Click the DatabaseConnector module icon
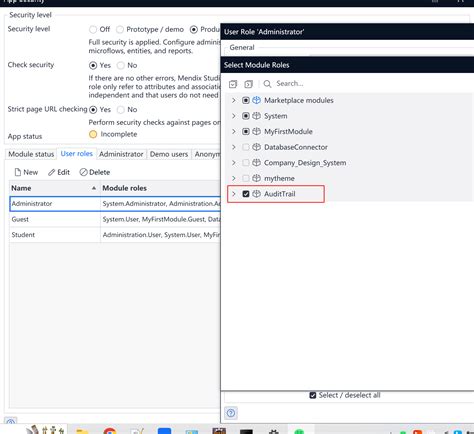The width and height of the screenshot is (474, 434). click(x=256, y=147)
